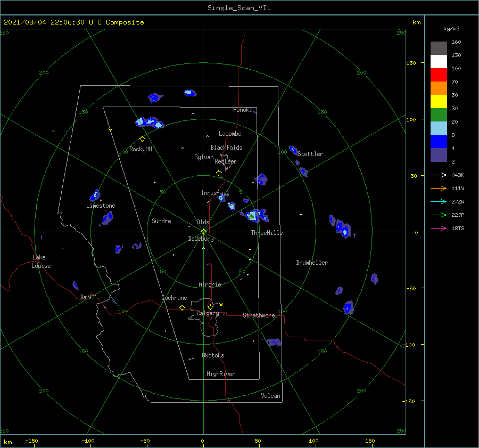This screenshot has height=448, width=479.
Task: Select the Lacombe town label
Action: click(230, 134)
